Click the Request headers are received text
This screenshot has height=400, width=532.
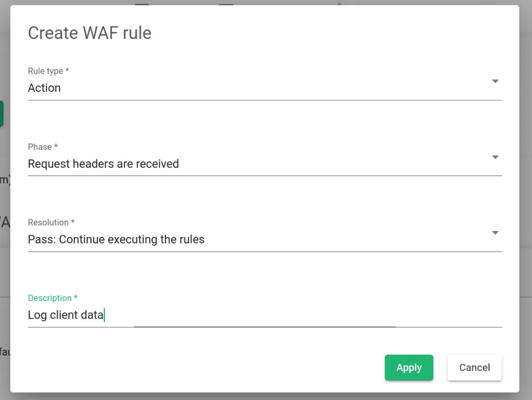point(103,164)
